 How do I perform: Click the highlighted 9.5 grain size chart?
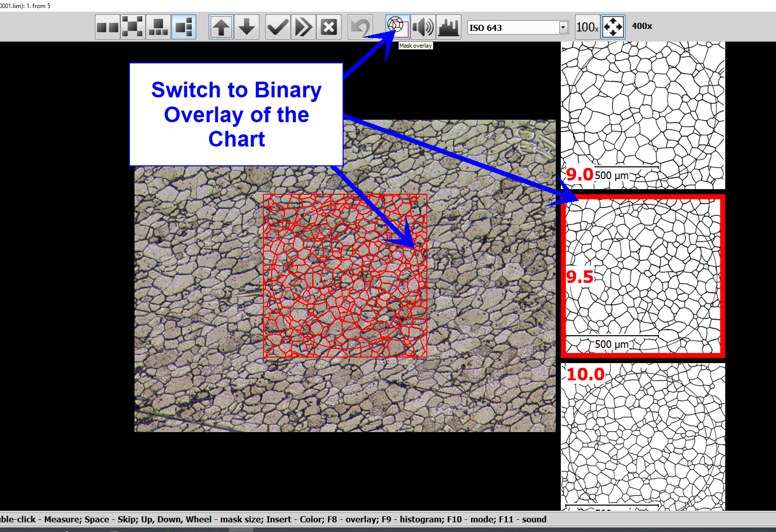643,276
